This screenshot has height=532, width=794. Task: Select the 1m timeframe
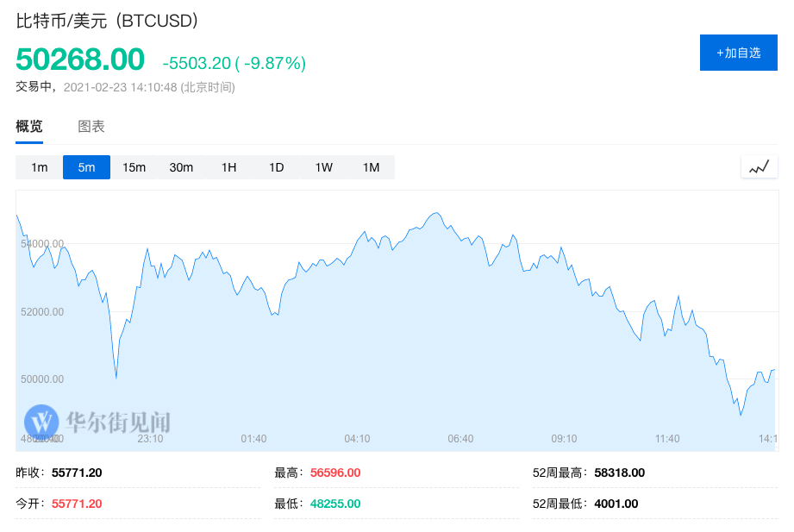coord(39,167)
